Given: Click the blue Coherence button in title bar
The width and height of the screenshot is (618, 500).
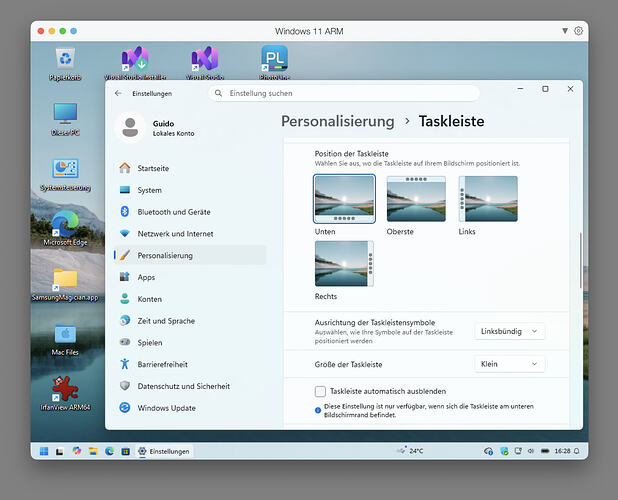Looking at the screenshot, I should tap(74, 31).
